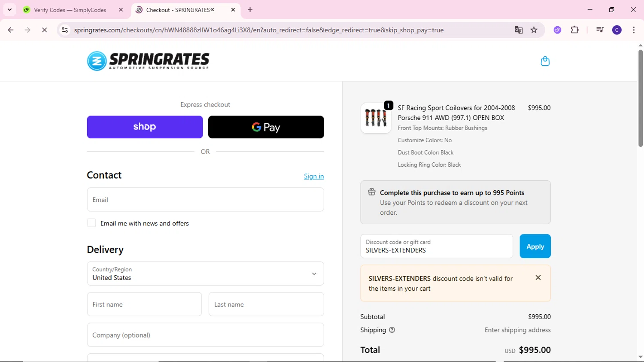Dismiss the invalid discount code message

[538, 278]
